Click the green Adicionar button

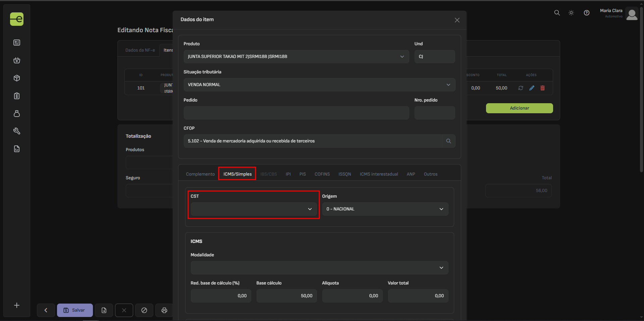(x=519, y=108)
